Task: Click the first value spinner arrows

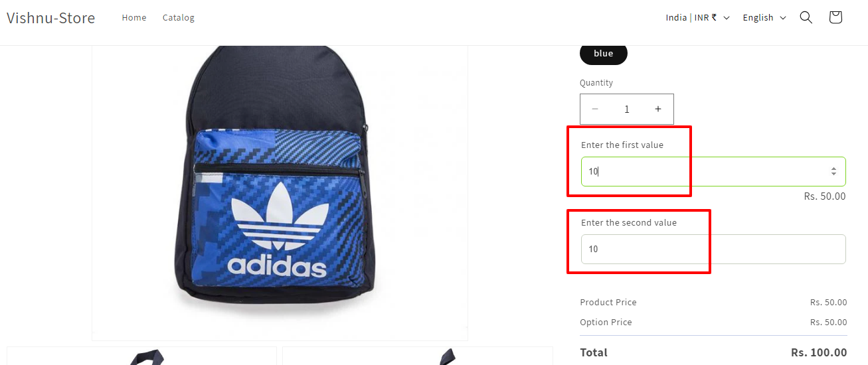Action: pos(833,171)
